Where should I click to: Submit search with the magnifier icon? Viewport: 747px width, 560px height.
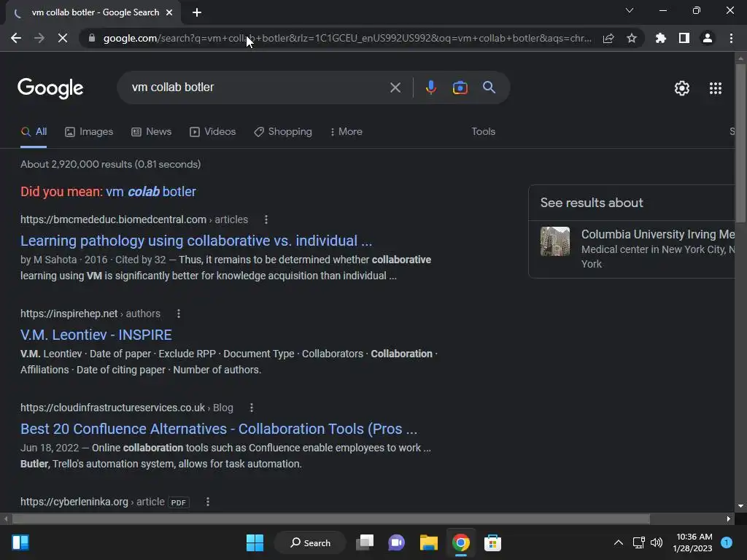click(x=489, y=87)
